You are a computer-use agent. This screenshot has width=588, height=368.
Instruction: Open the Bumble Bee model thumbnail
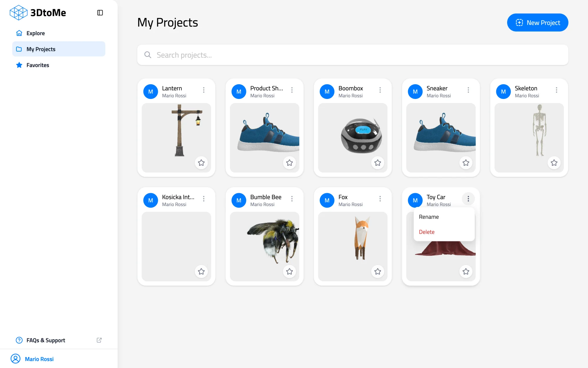pyautogui.click(x=265, y=246)
